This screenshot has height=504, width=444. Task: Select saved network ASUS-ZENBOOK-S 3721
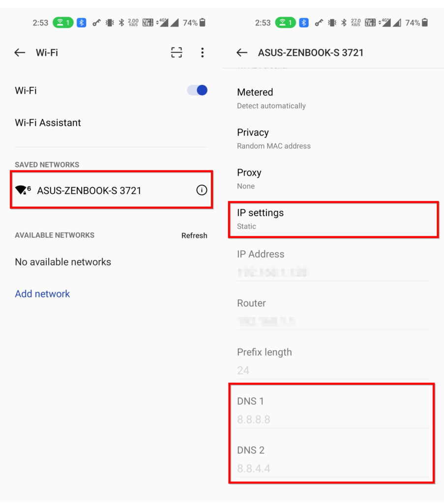point(112,190)
